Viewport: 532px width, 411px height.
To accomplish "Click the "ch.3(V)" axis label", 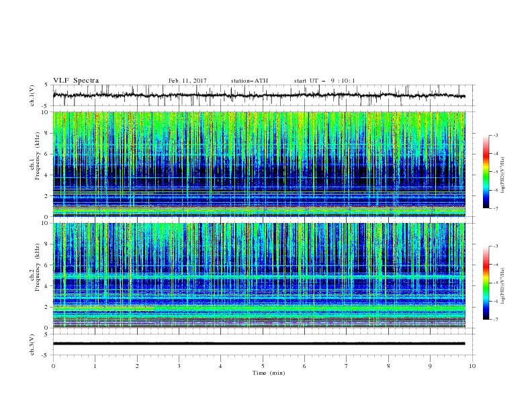I will pyautogui.click(x=32, y=345).
